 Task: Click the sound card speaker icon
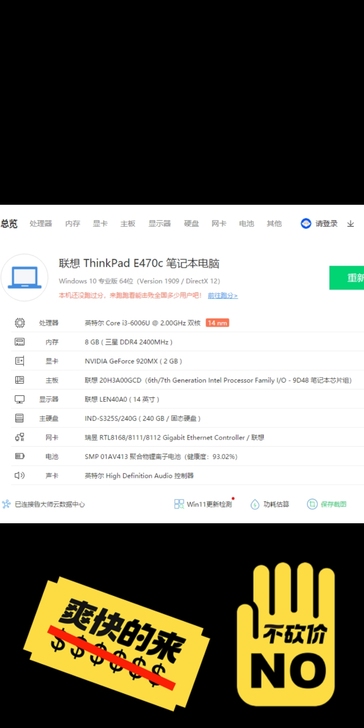click(x=20, y=475)
